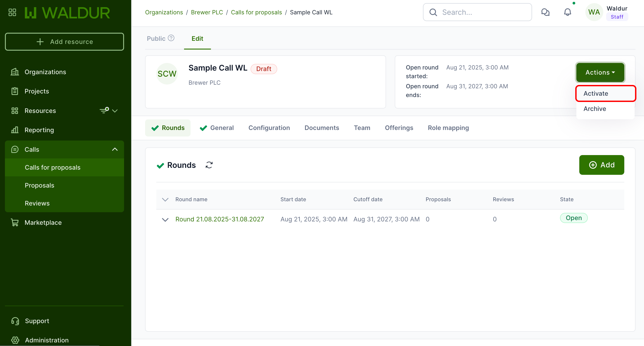Toggle all rows chevron in table header
Viewport: 644px width, 346px height.
tap(165, 199)
